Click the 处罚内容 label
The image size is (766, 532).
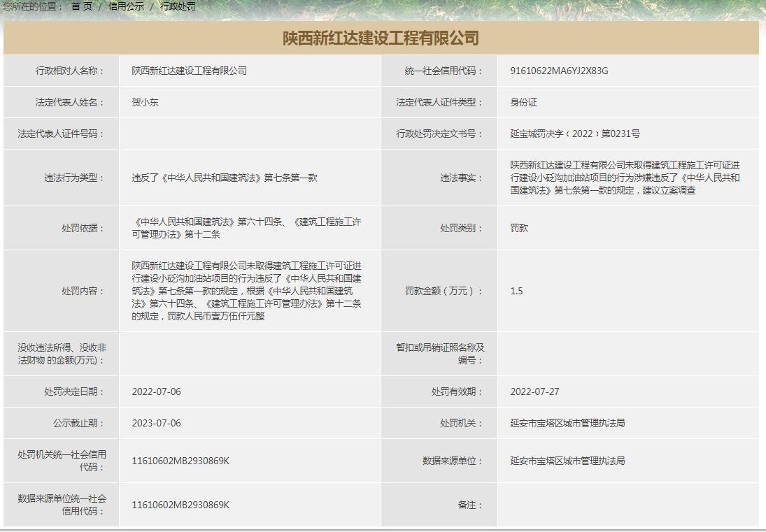(83, 291)
